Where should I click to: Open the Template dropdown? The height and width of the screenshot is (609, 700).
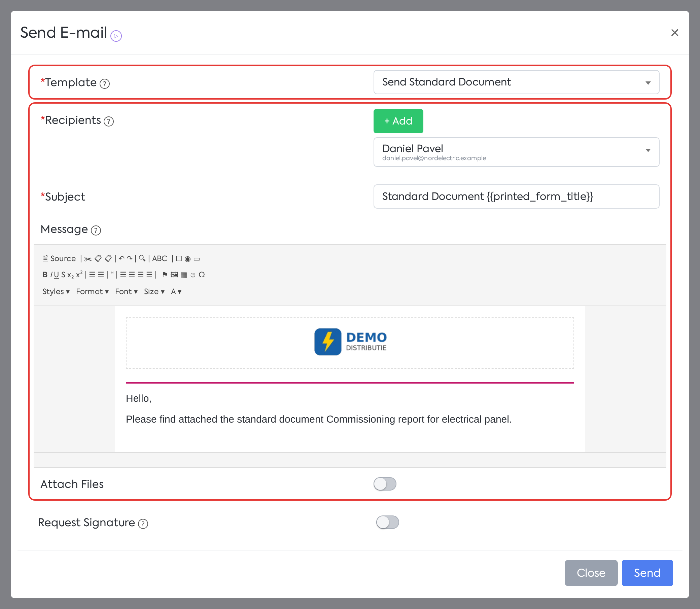(x=516, y=82)
